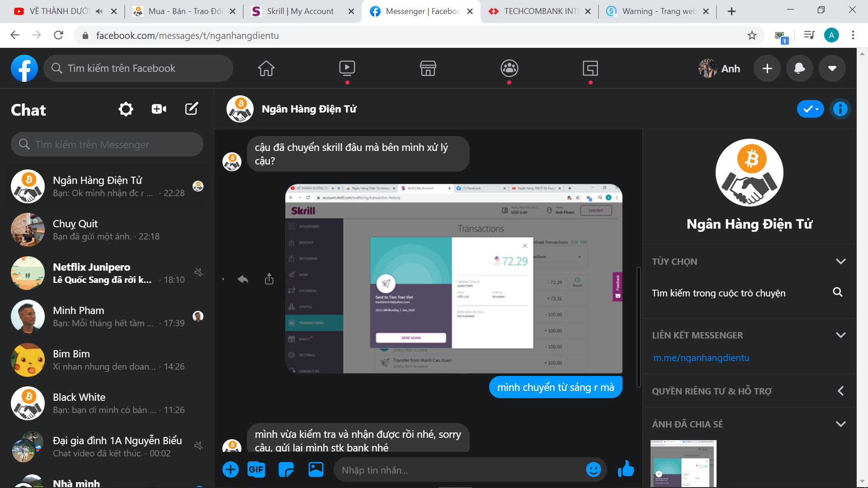Open the m.me/nganhangdientu link

(701, 358)
